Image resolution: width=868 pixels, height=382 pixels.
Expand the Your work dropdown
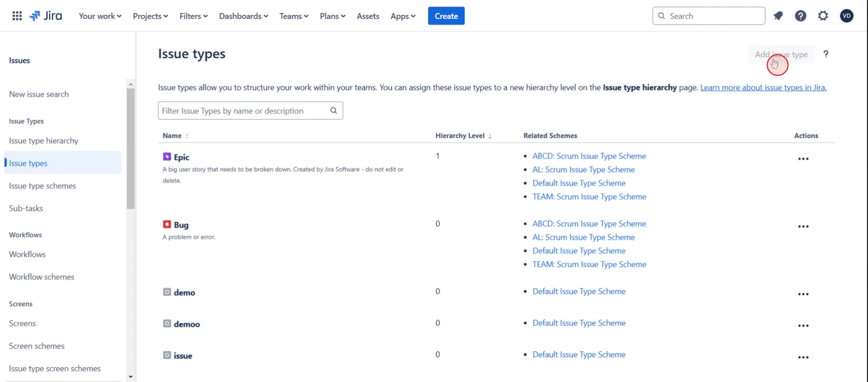point(100,16)
